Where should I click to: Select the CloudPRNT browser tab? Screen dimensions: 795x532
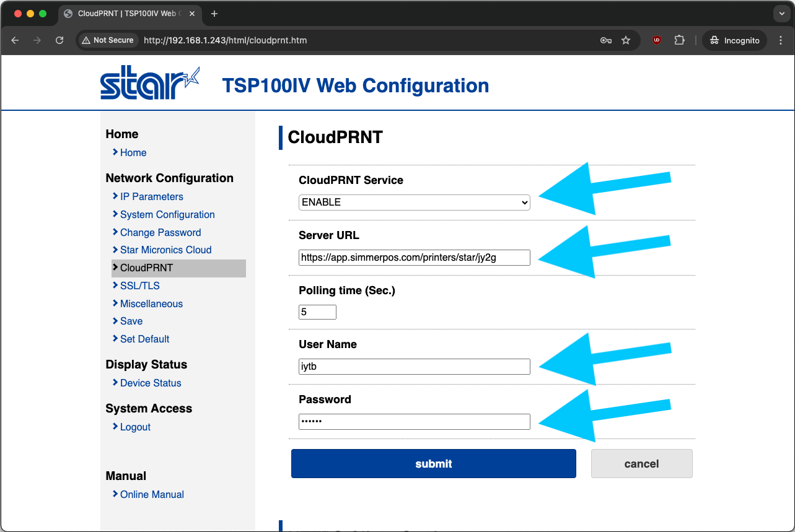tap(130, 14)
